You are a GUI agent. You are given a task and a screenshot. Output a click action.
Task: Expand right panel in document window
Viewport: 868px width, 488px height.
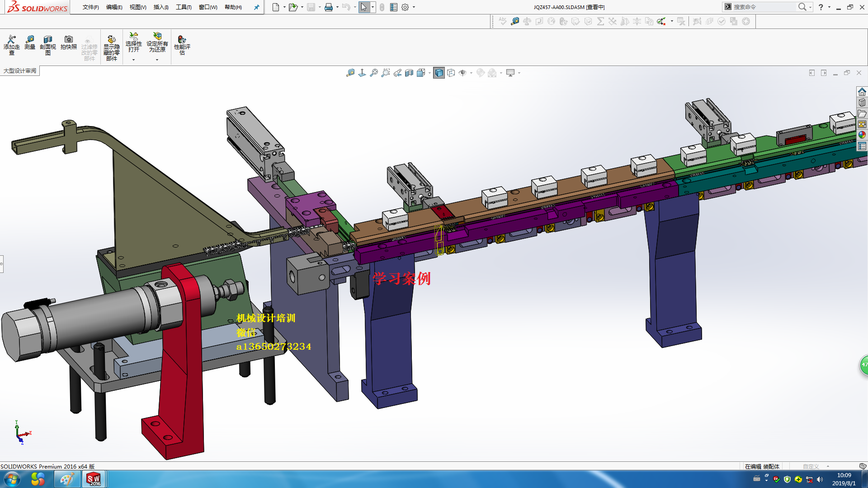pos(824,73)
